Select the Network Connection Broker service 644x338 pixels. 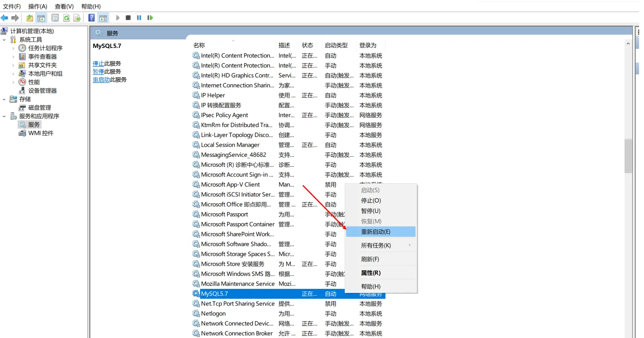point(288,333)
